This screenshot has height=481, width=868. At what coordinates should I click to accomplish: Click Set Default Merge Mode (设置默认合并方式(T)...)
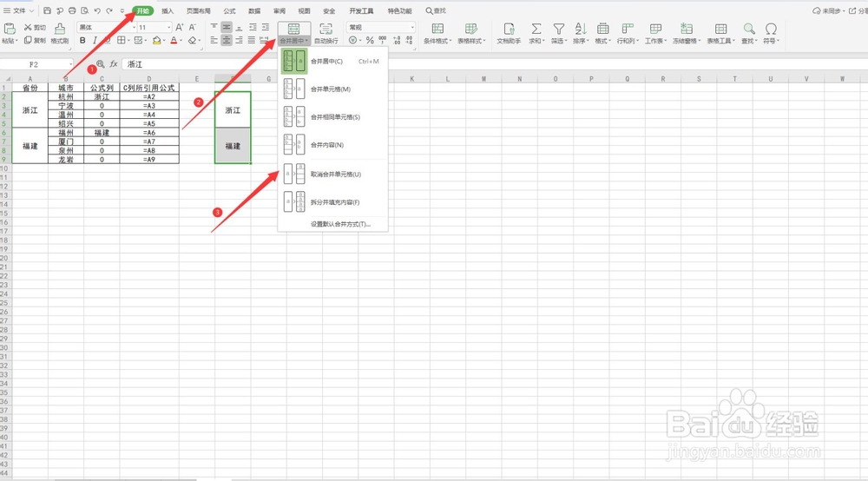tap(340, 224)
